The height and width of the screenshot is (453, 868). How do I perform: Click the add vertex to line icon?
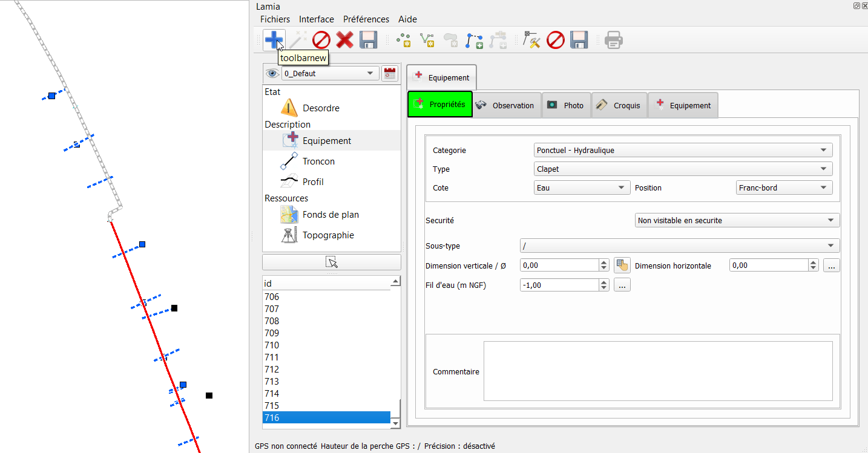tap(474, 40)
